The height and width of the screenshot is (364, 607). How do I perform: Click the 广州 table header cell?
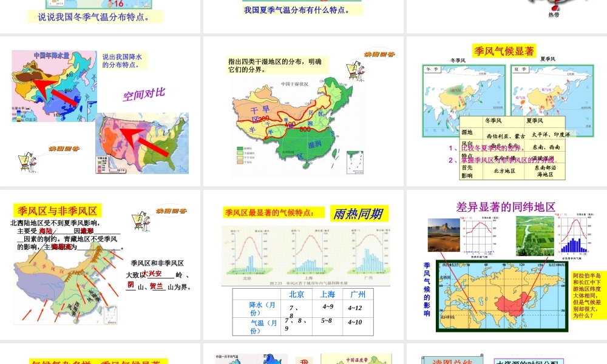pos(358,294)
